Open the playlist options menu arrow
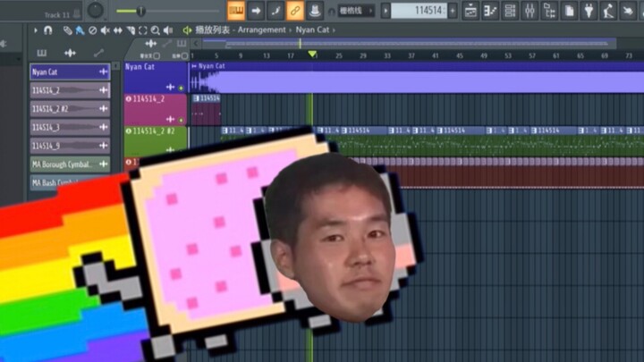 coord(35,30)
